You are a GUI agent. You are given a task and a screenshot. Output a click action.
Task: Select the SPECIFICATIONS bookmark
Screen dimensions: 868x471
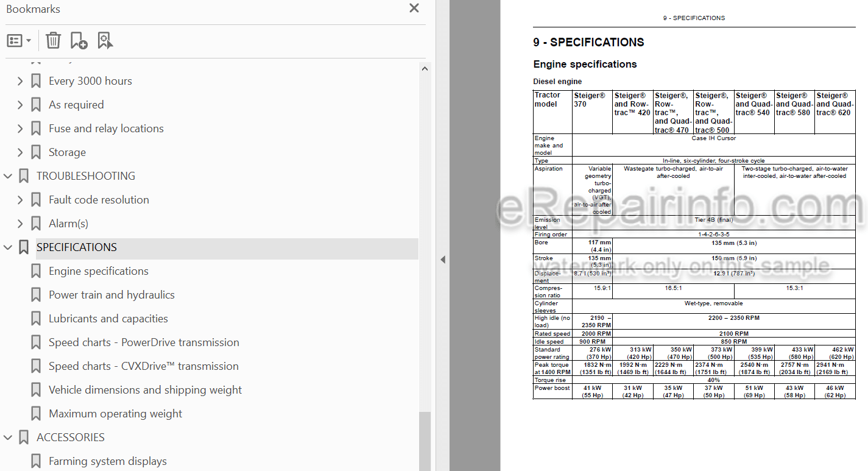(x=77, y=247)
